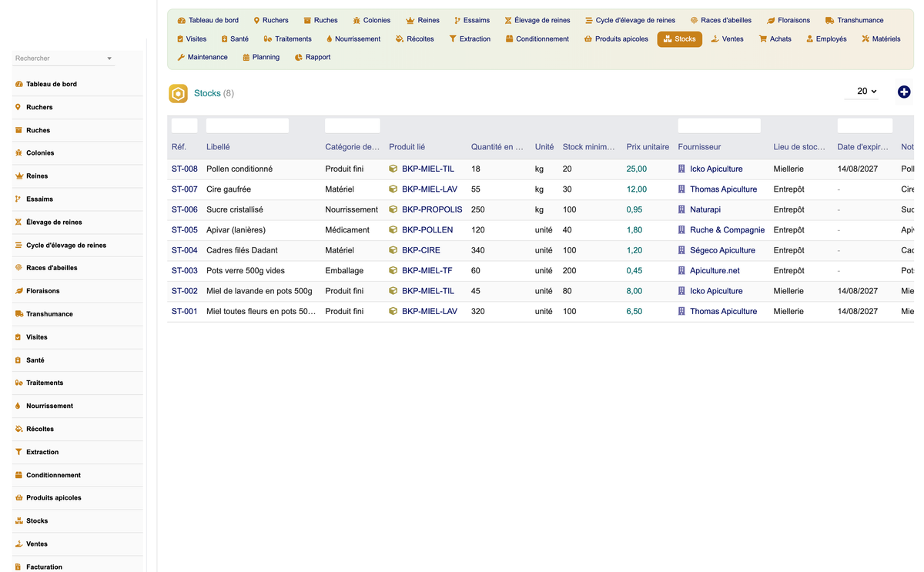Screen dimensions: 924x572
Task: Click the sidebar Ruches box icon
Action: (18, 130)
